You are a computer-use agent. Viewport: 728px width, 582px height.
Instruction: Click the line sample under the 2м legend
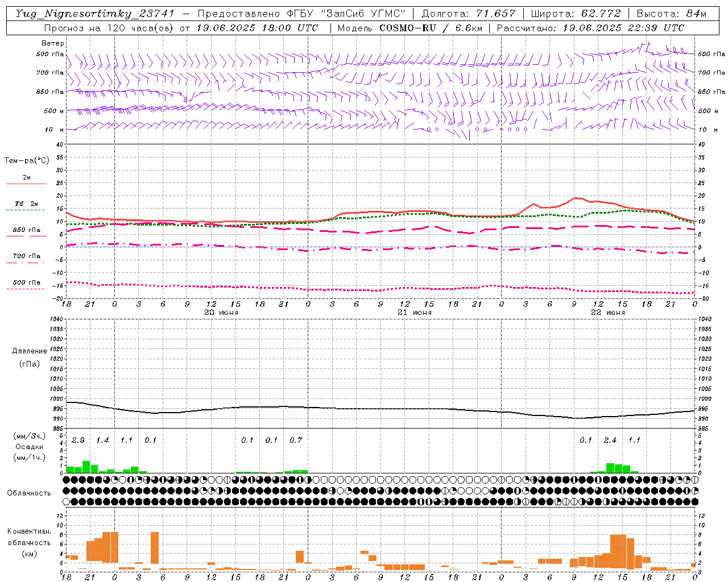point(26,184)
